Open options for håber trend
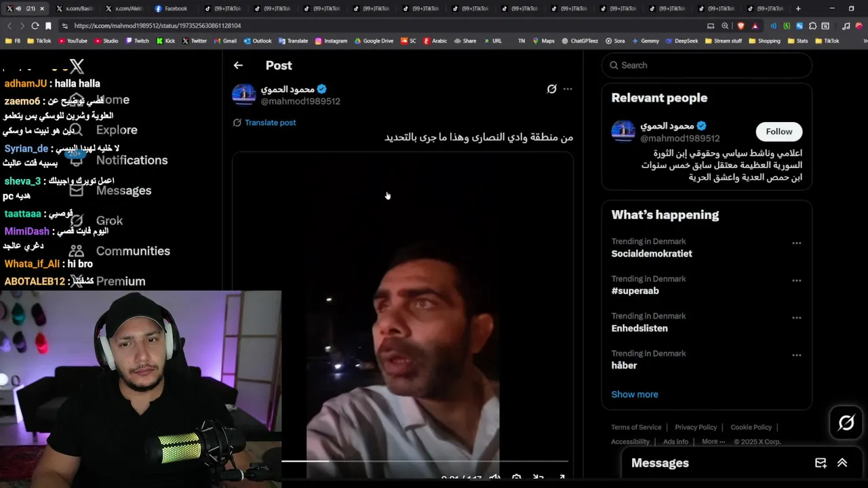Viewport: 868px width, 488px height. tap(797, 354)
